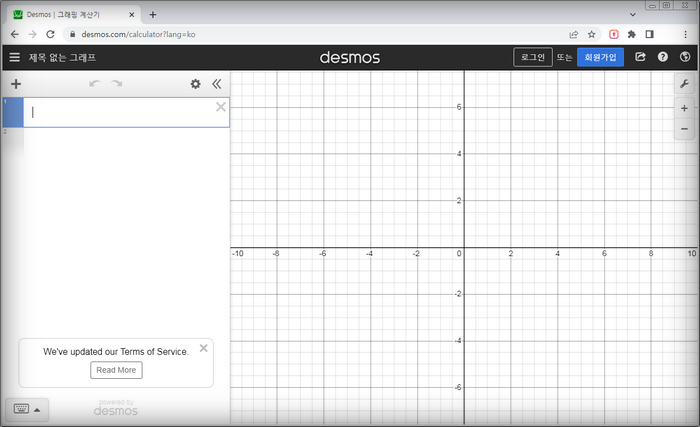Click the 회원가입 sign up button
This screenshot has height=427, width=700.
pyautogui.click(x=600, y=57)
